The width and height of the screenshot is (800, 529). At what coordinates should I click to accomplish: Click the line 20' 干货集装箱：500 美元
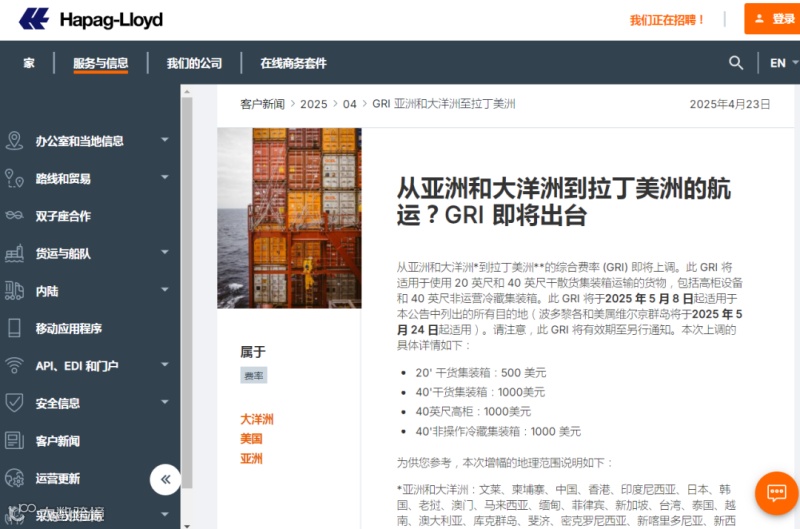click(481, 373)
